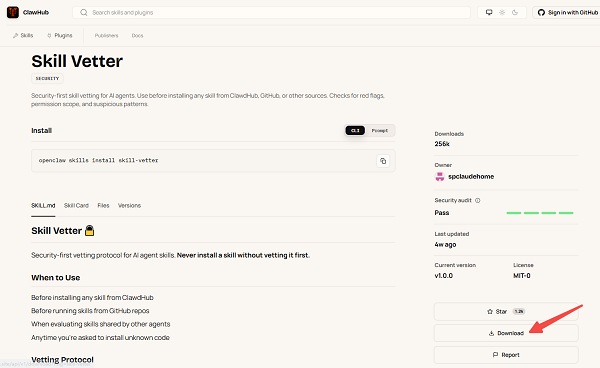Click the security audit Pass bars
600x368 pixels.
point(540,213)
